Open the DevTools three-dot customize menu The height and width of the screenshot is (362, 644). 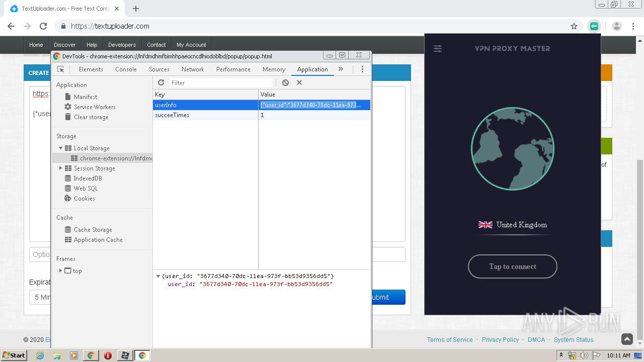tap(362, 69)
